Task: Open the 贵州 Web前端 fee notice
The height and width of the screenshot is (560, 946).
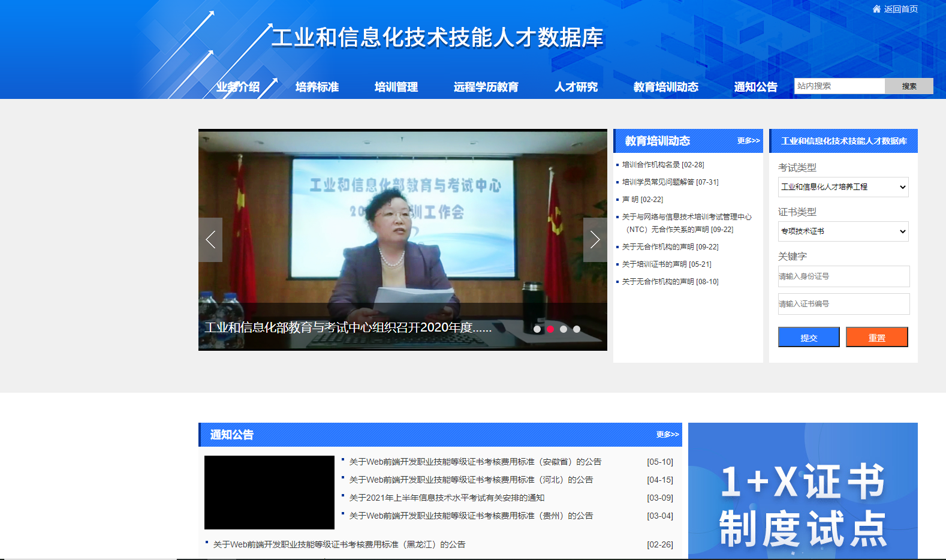Action: pyautogui.click(x=471, y=516)
